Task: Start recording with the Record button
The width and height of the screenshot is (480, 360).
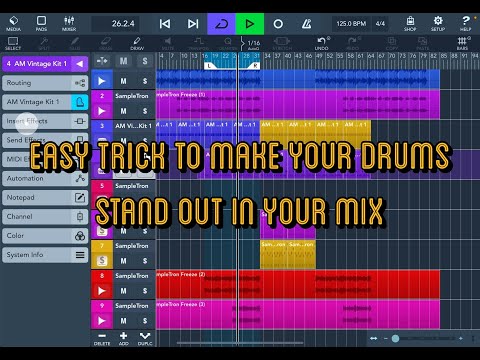Action: pos(278,24)
